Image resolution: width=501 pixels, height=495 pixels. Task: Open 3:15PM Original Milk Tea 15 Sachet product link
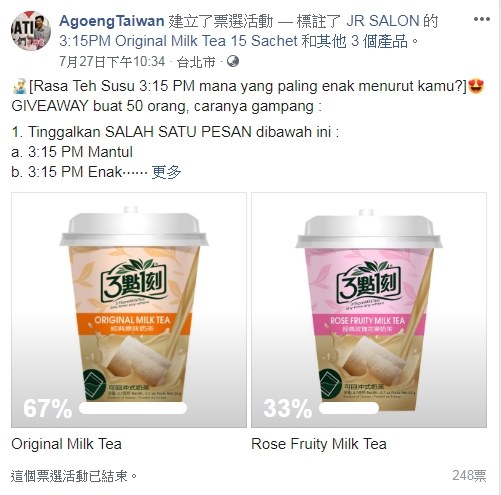(178, 41)
